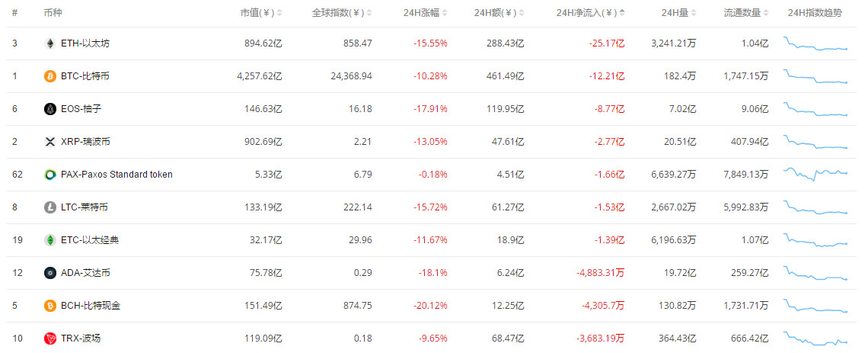The height and width of the screenshot is (353, 868).
Task: Click the EOS coin icon
Action: (x=50, y=109)
